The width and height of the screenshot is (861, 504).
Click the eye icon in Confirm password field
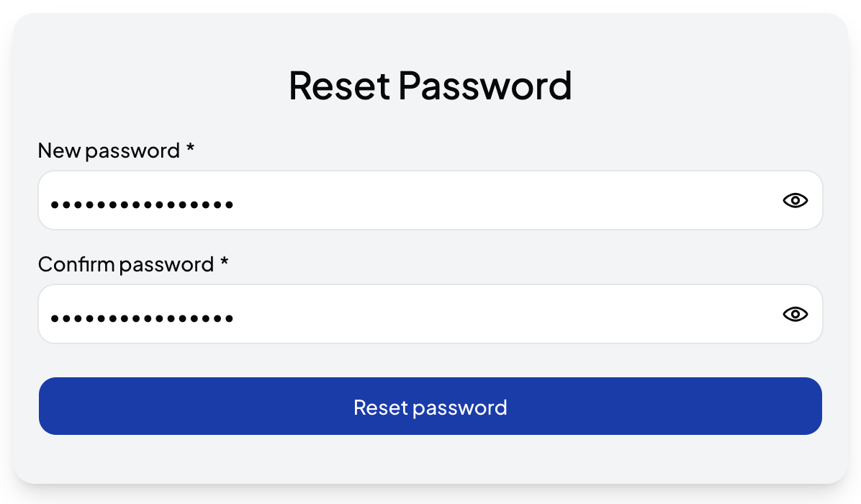coord(795,314)
